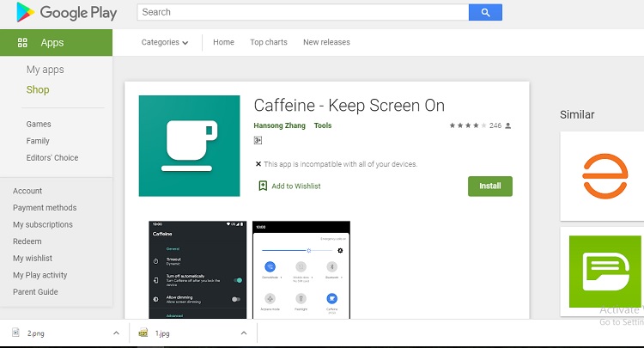Open My wishlist link
The width and height of the screenshot is (644, 348).
[x=33, y=259]
